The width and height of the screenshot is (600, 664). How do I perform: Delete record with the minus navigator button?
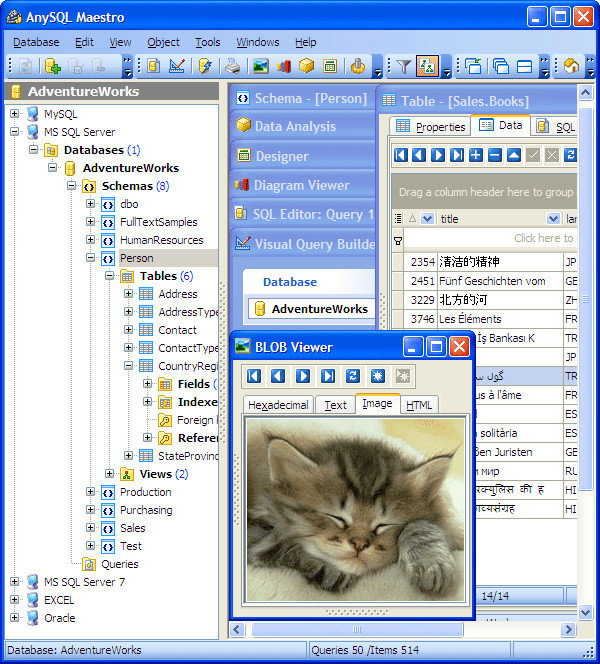click(x=495, y=155)
